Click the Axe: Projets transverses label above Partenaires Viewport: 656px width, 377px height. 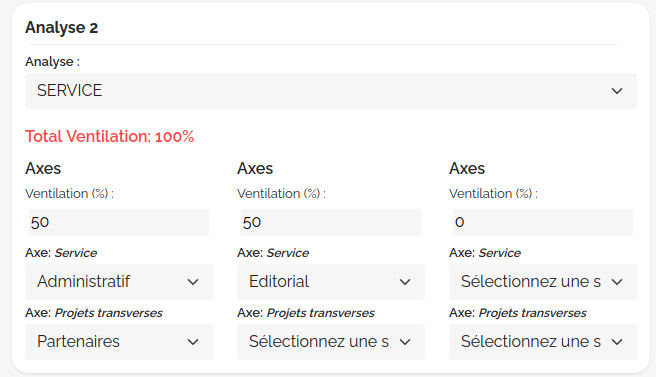pyautogui.click(x=94, y=313)
